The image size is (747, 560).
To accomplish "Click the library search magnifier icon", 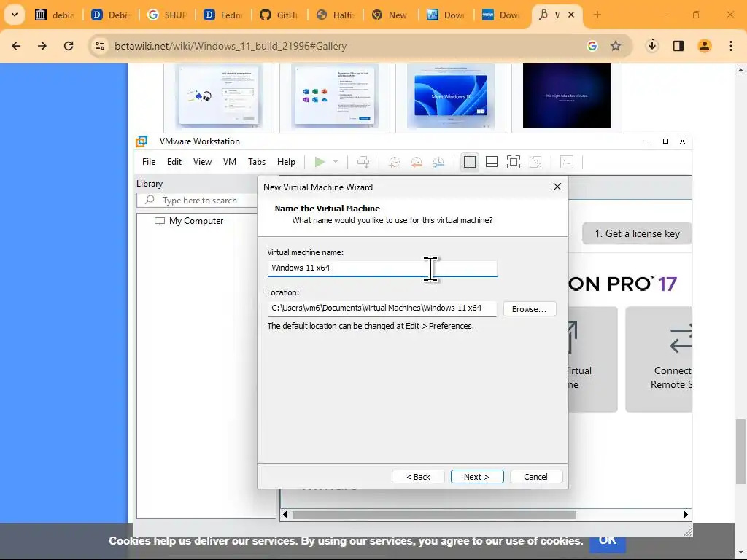I will pyautogui.click(x=150, y=200).
